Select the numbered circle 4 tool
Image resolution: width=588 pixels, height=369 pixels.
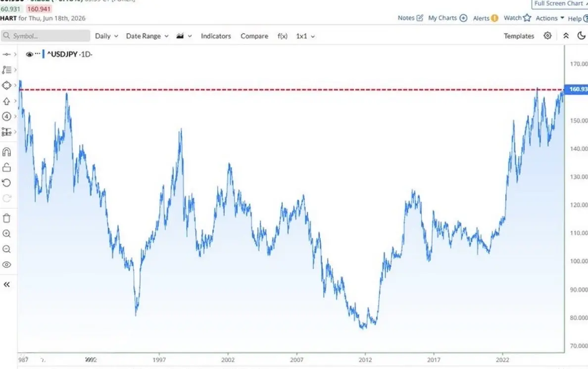tap(6, 117)
